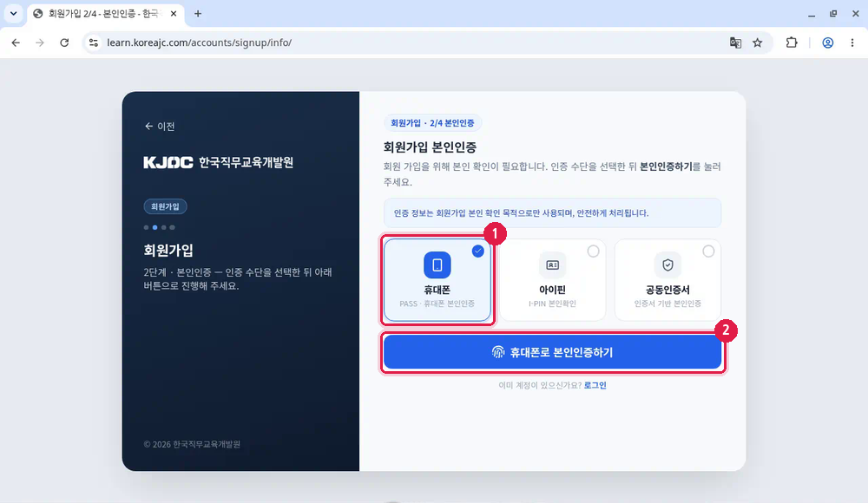Select the radio circle on 아이핀 card
This screenshot has width=868, height=503.
(593, 251)
